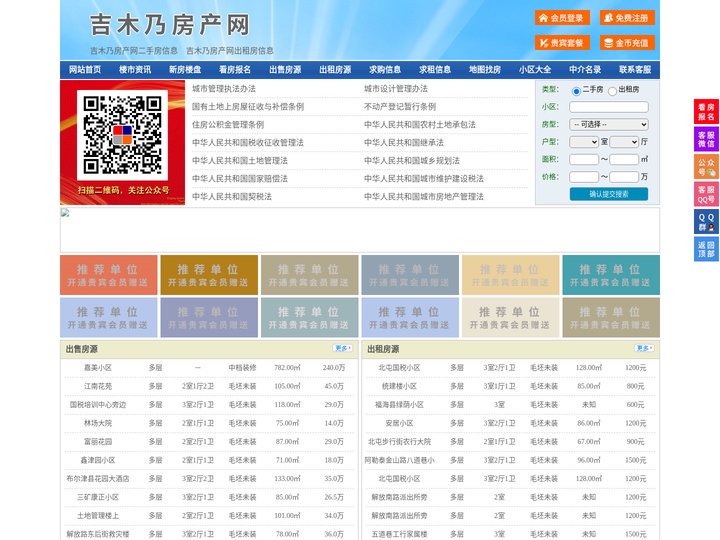Open 富丽花园 sale listing
Image resolution: width=720 pixels, height=540 pixels.
[x=98, y=442]
